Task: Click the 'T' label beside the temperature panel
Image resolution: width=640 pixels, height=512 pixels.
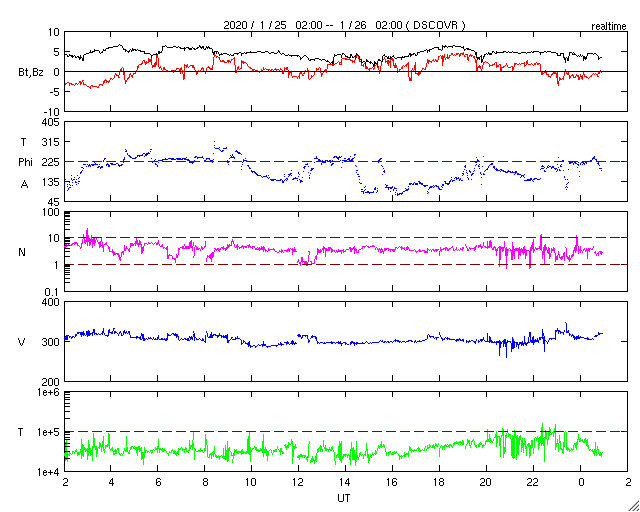Action: point(22,432)
